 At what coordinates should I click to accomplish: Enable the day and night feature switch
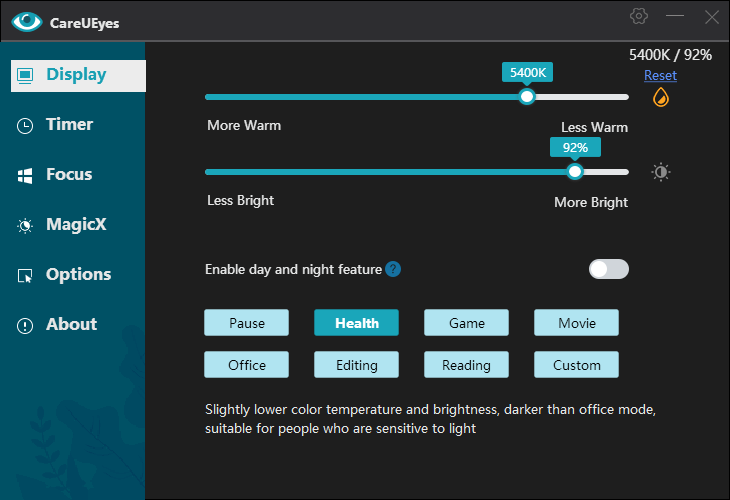click(x=608, y=269)
